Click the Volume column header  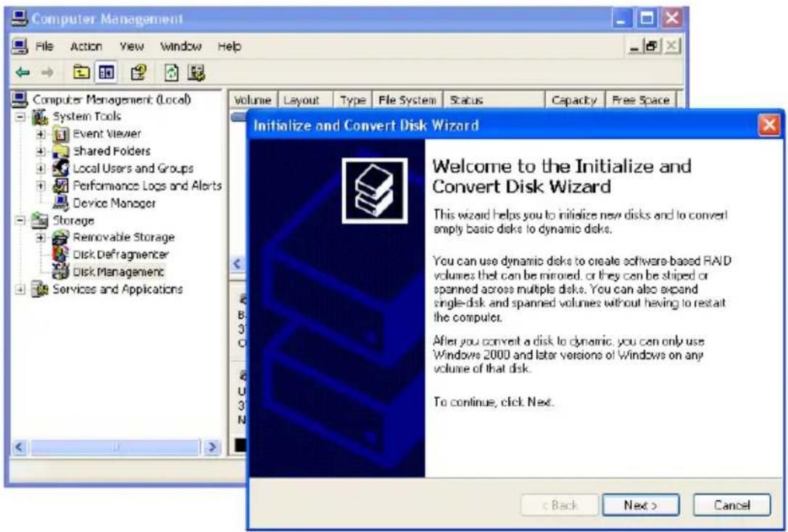[253, 100]
